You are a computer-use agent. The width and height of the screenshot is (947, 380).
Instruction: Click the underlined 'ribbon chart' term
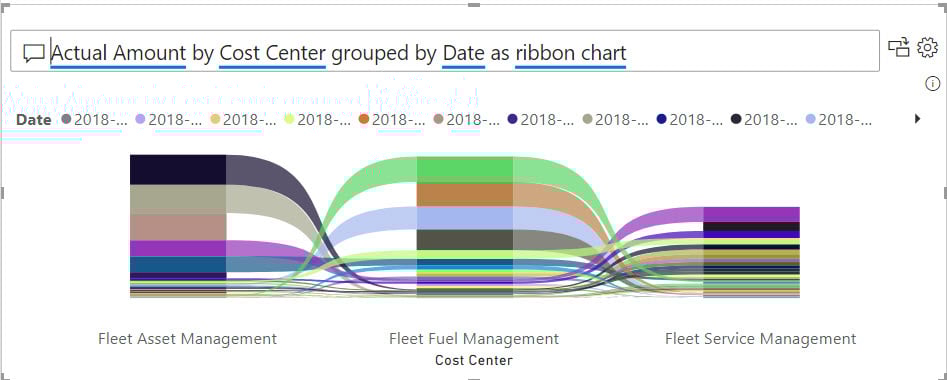[571, 53]
